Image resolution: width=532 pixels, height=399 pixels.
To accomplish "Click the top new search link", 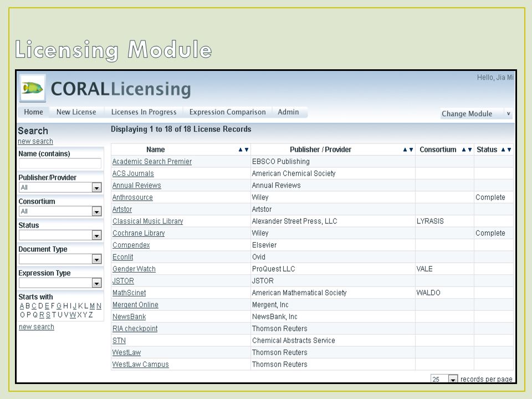I will pos(35,141).
